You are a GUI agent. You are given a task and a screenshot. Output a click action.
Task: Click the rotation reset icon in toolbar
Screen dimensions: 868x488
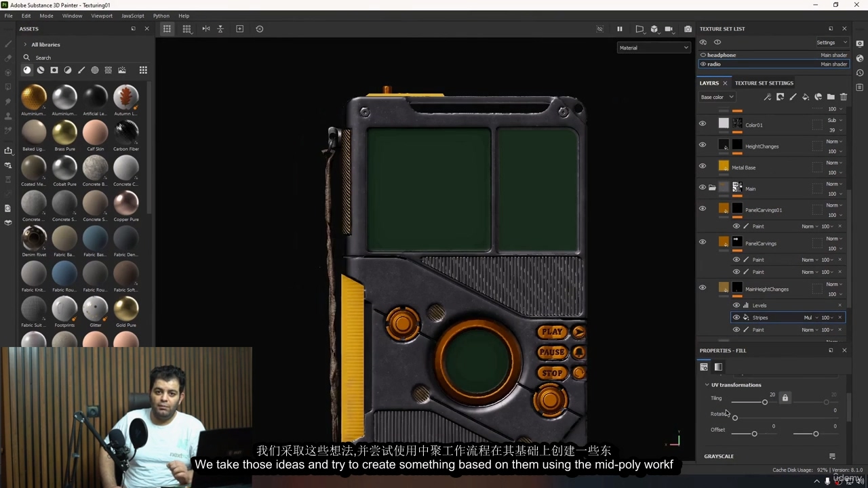(x=260, y=28)
